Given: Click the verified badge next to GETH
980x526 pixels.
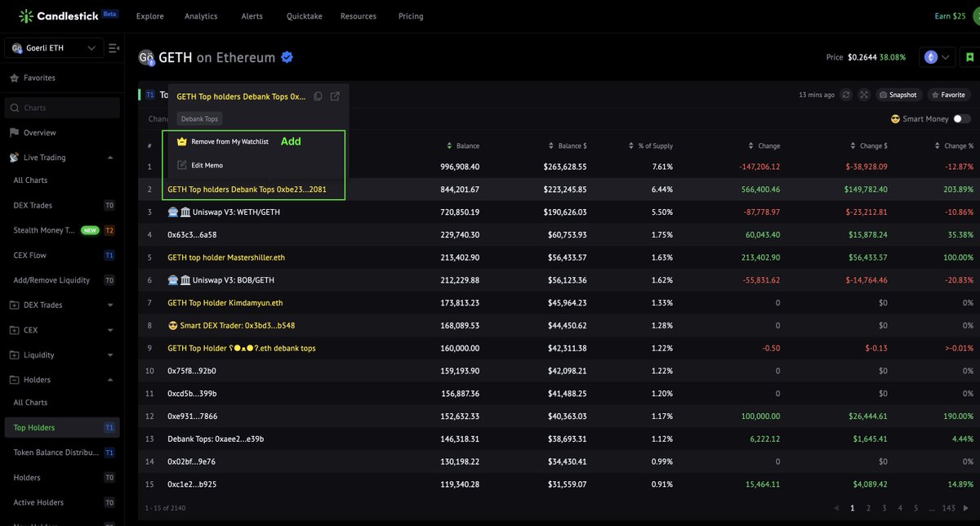Looking at the screenshot, I should (x=287, y=57).
